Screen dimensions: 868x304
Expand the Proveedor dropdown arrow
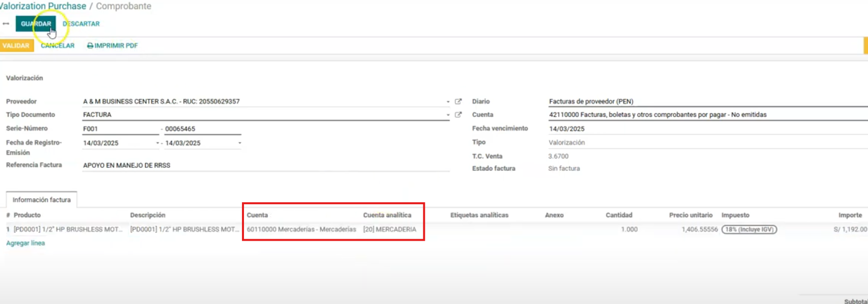448,102
